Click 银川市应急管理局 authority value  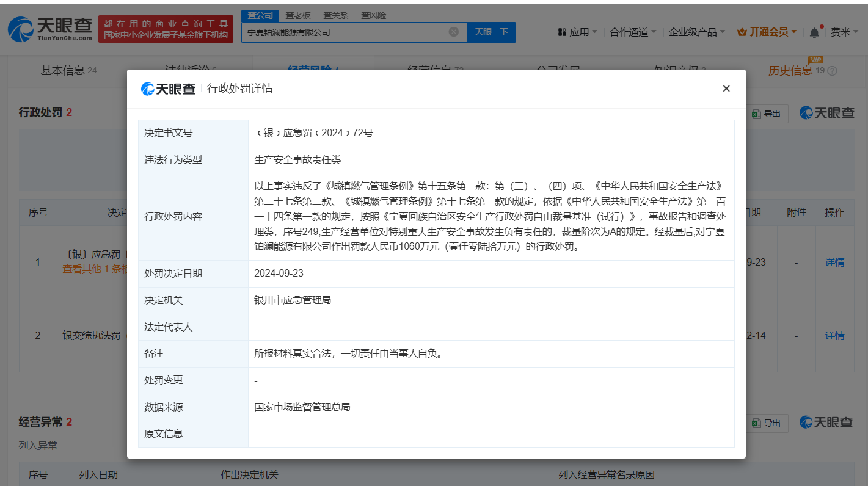[x=293, y=300]
